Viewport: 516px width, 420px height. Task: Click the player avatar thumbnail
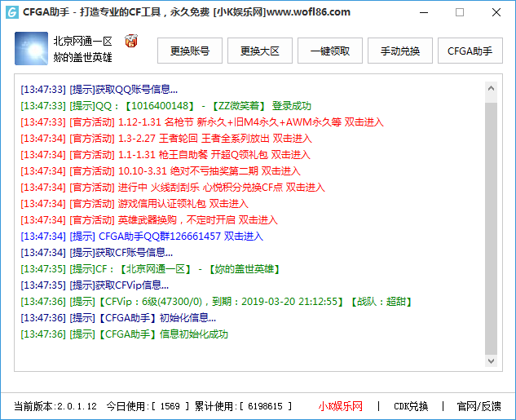click(x=31, y=48)
